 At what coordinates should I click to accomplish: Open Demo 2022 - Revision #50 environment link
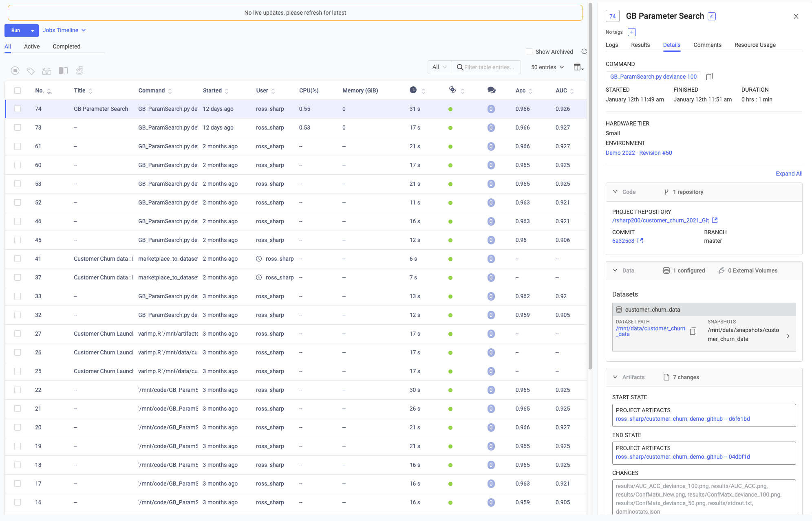point(639,153)
